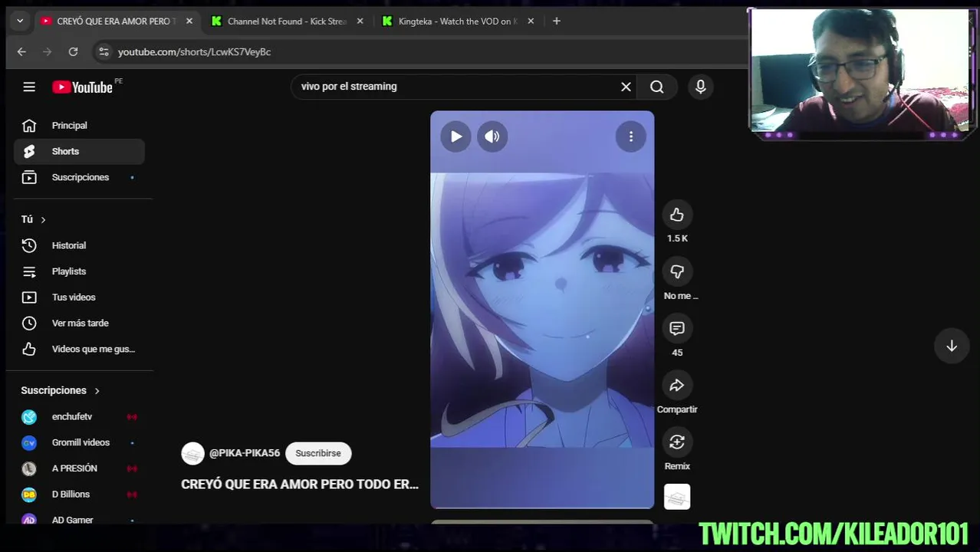Like the Short with thumbs up
This screenshot has height=552, width=980.
click(x=676, y=215)
